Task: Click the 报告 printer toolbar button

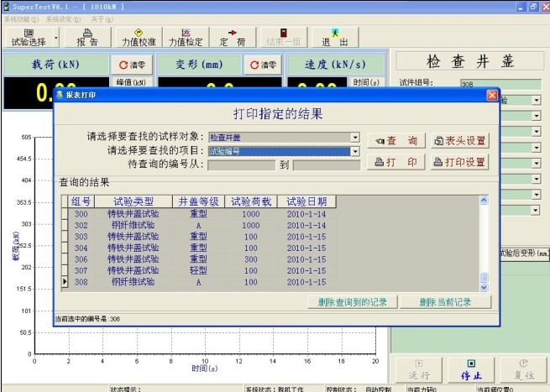Action: pyautogui.click(x=87, y=38)
